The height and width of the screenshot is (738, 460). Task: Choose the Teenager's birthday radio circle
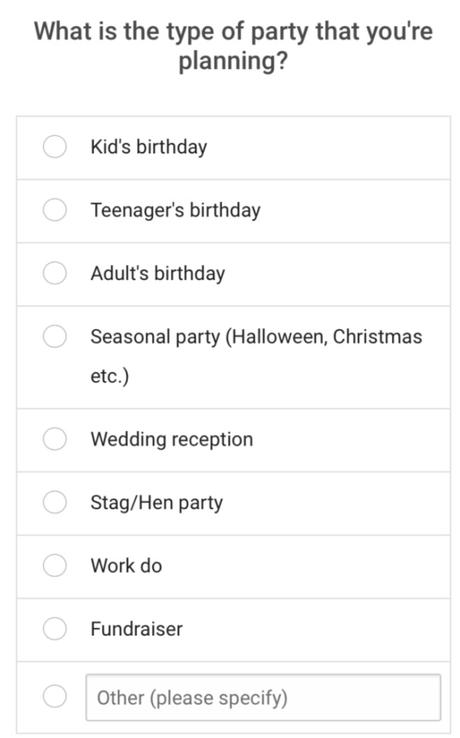55,209
